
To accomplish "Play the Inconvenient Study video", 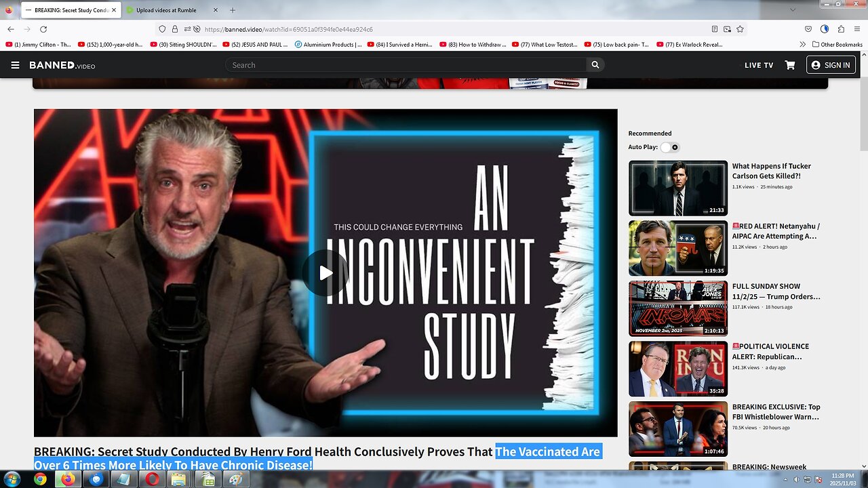I will (x=325, y=272).
